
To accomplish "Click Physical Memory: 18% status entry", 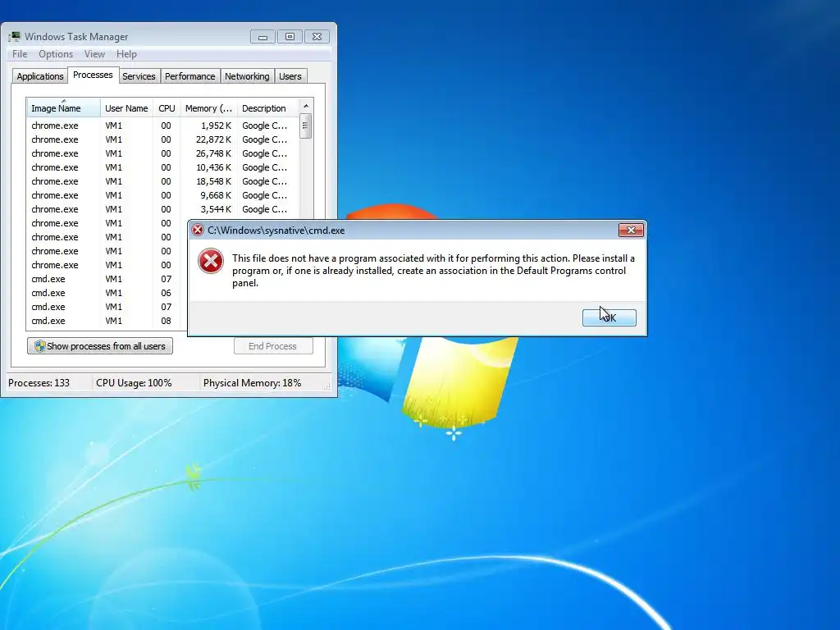I will (253, 383).
